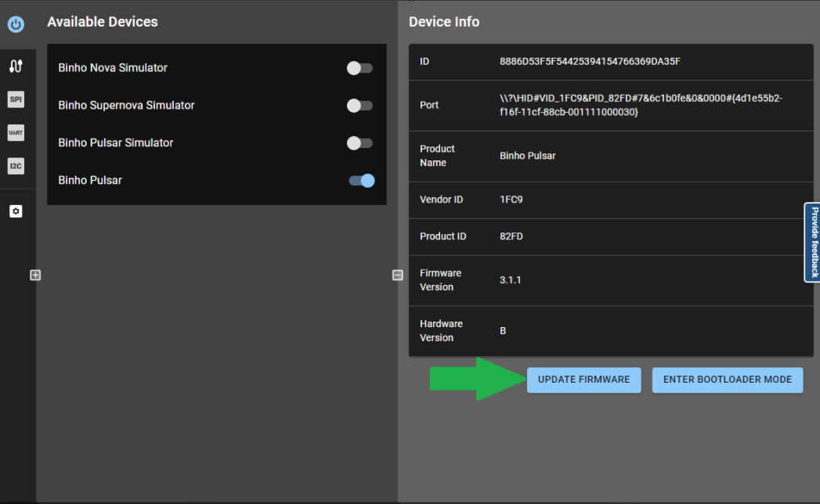Open the I2C panel icon
Viewport: 820px width, 504px height.
[16, 166]
